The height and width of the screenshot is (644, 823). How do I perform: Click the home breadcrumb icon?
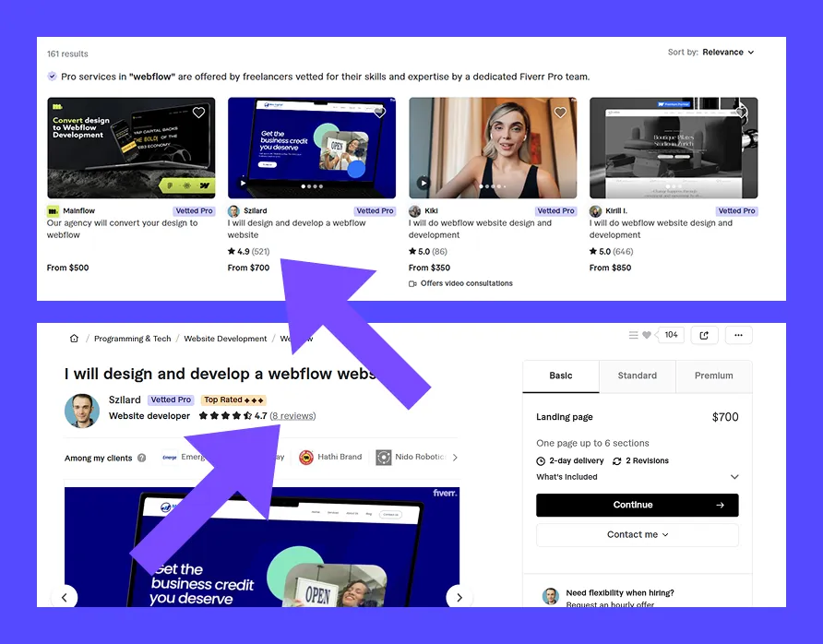74,339
